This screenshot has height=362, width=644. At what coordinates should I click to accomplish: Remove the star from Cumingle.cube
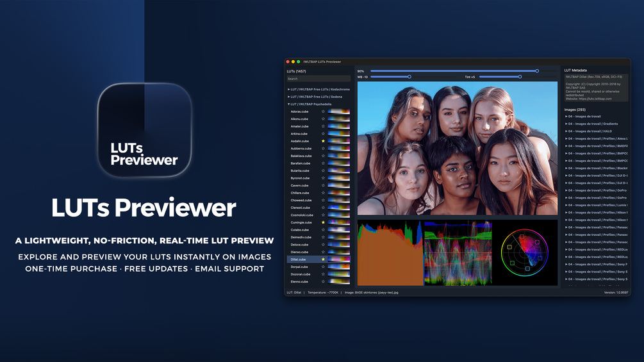tap(323, 222)
